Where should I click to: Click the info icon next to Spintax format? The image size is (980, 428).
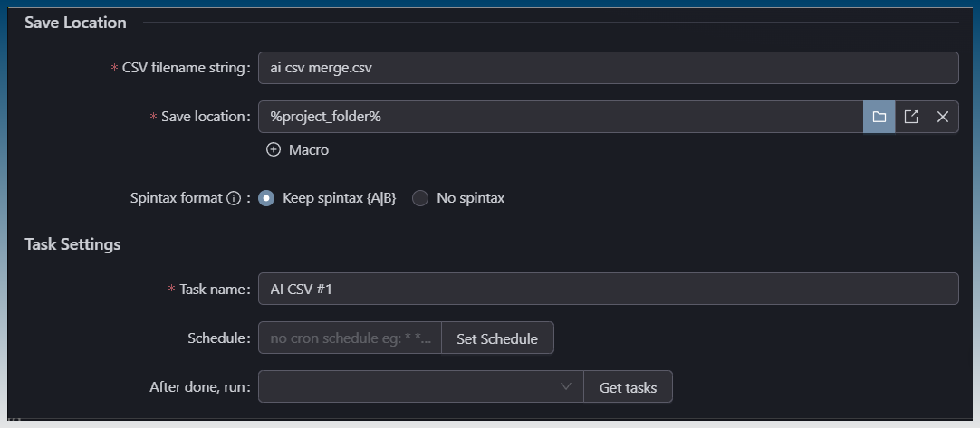coord(233,198)
